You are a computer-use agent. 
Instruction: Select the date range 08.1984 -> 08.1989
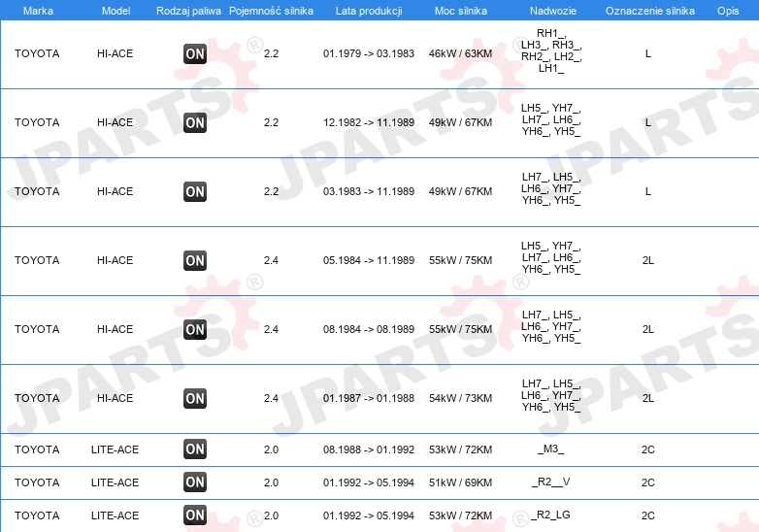[x=369, y=329]
